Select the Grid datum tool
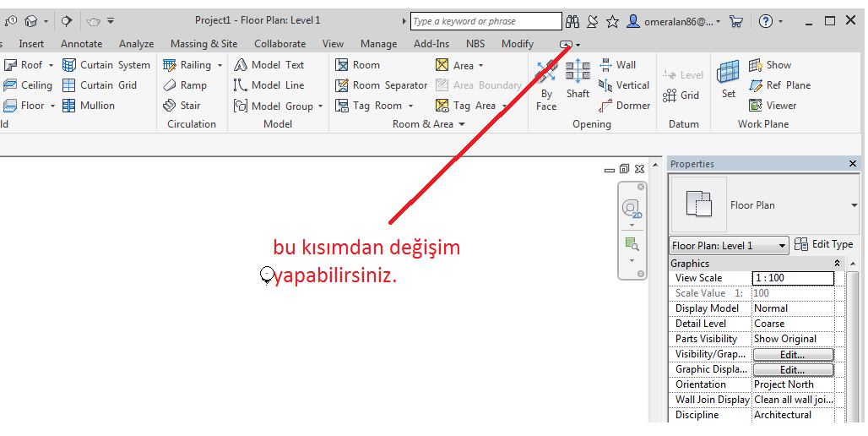Screen dimensions: 868x436 pos(681,95)
